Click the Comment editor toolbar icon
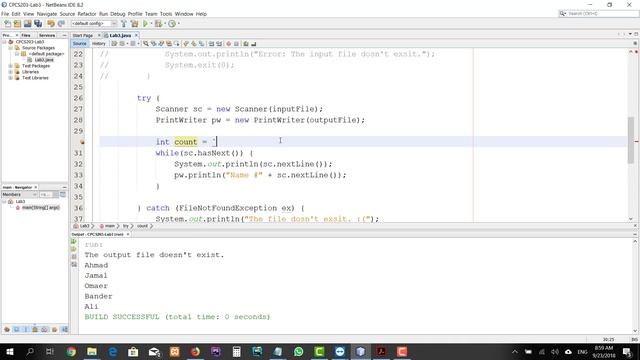640x360 pixels. point(246,44)
